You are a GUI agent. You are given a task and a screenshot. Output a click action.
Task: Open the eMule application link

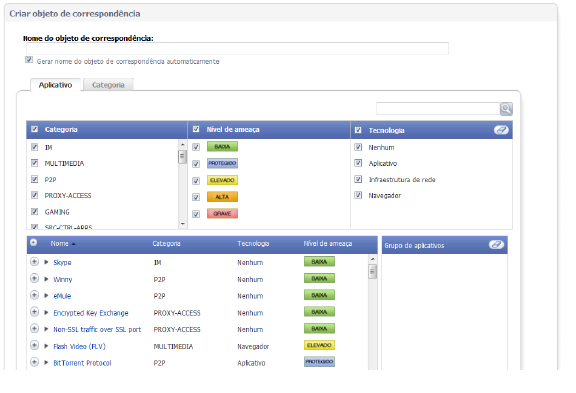coord(62,296)
